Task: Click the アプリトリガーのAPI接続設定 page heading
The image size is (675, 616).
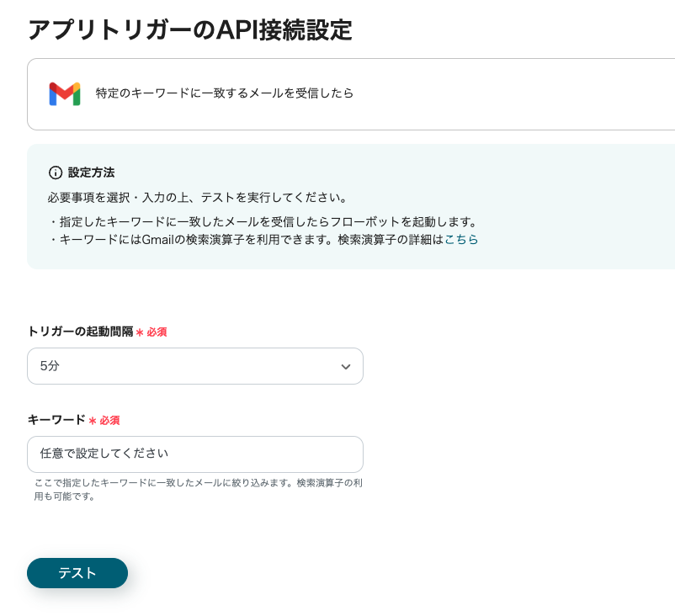Action: (189, 29)
